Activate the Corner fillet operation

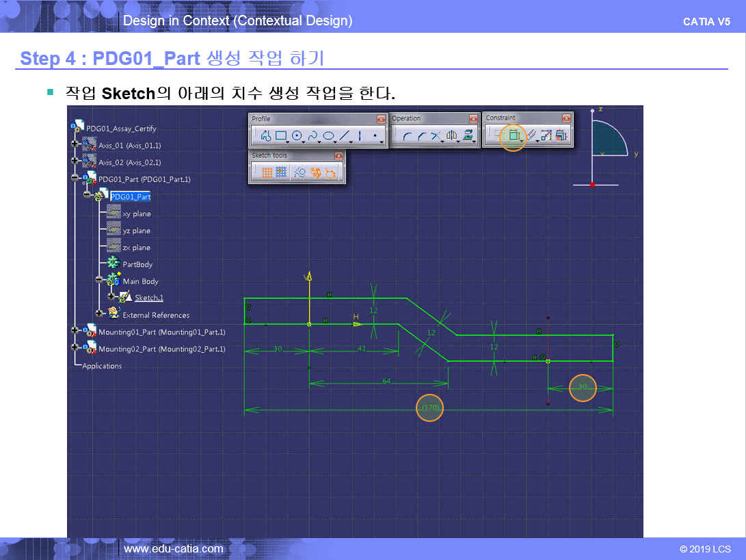tap(407, 136)
